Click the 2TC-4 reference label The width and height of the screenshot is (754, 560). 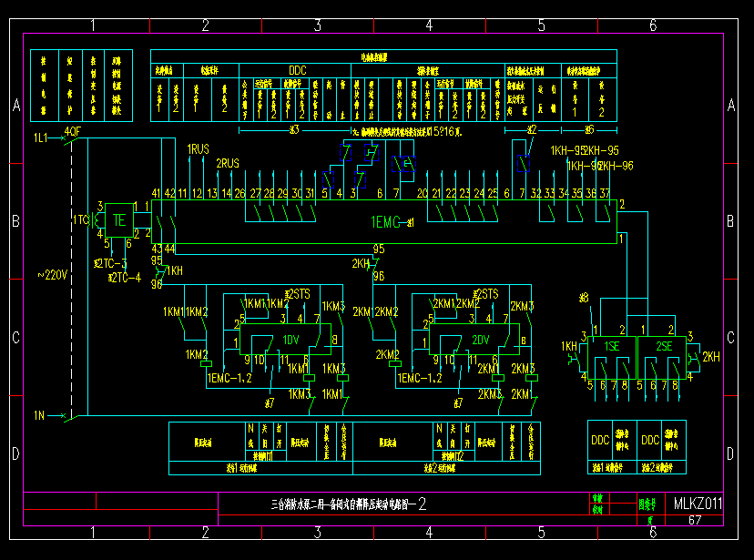pyautogui.click(x=125, y=278)
